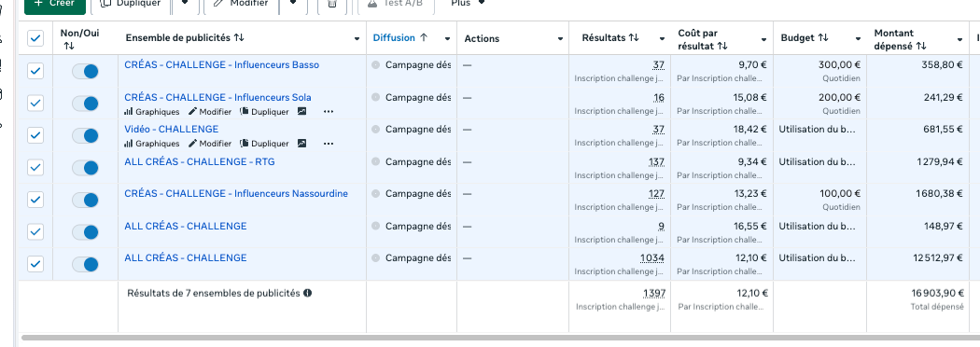Screen dimensions: 980x347
Task: Click the horizontal scrollbar at table bottom
Action: 500,339
